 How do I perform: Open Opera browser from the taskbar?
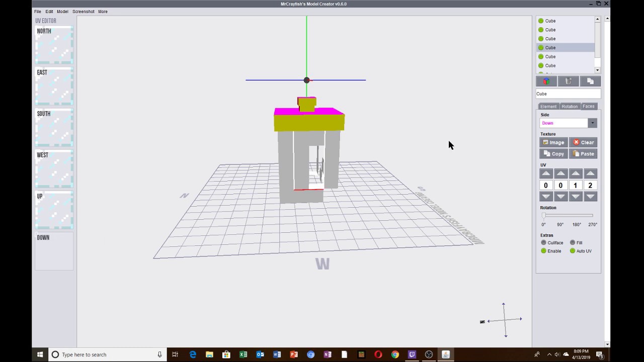click(378, 354)
